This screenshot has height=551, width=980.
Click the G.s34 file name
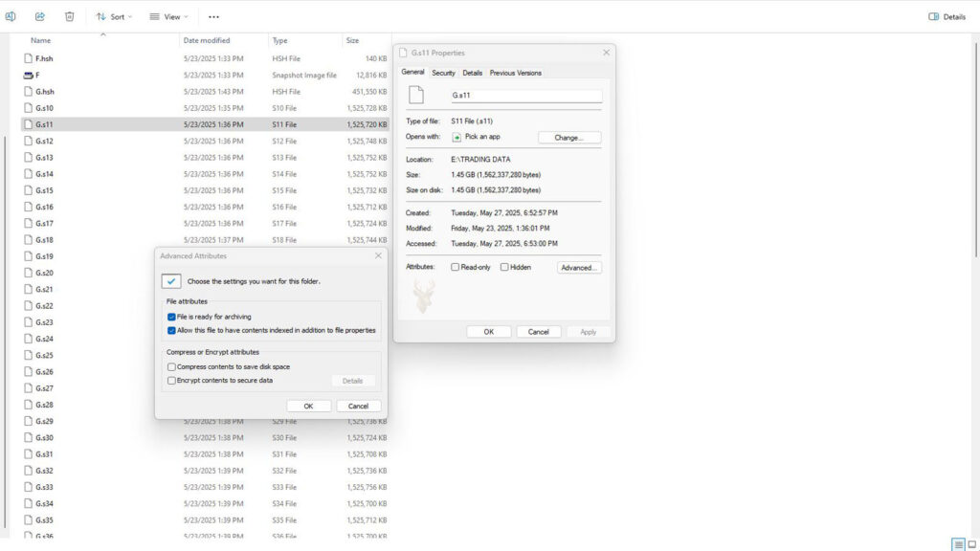point(44,503)
